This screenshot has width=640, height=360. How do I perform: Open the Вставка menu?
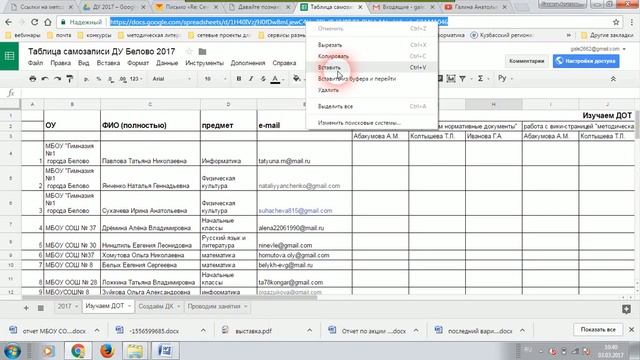pyautogui.click(x=108, y=63)
